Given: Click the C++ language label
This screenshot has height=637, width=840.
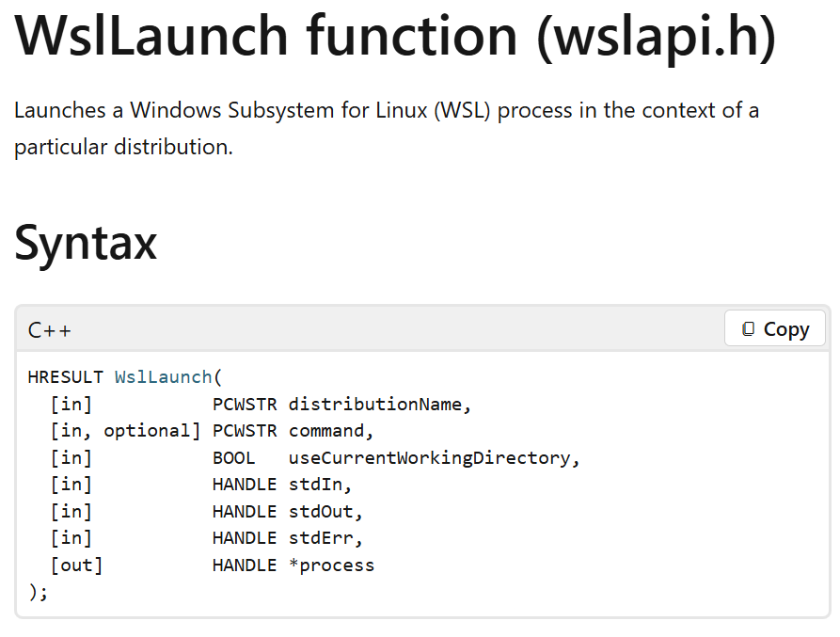Looking at the screenshot, I should tap(50, 330).
